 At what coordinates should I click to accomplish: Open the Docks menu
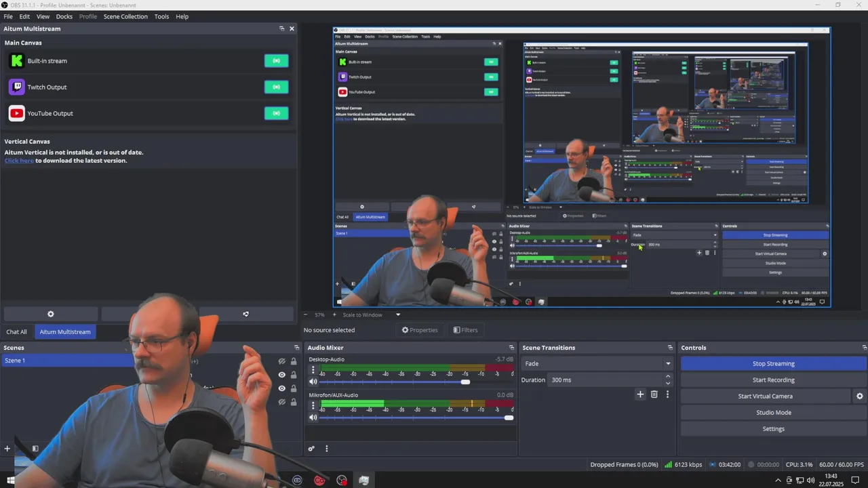(x=64, y=16)
